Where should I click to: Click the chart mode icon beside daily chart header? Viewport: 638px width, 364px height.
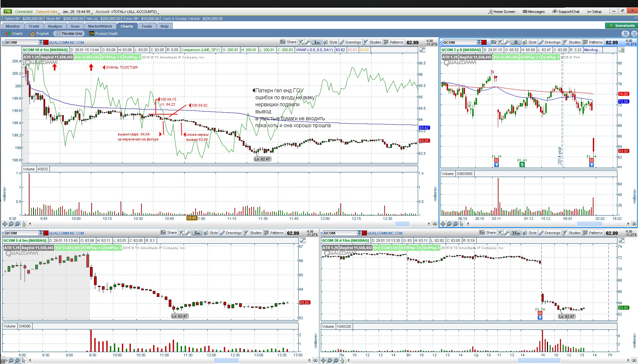[x=621, y=50]
